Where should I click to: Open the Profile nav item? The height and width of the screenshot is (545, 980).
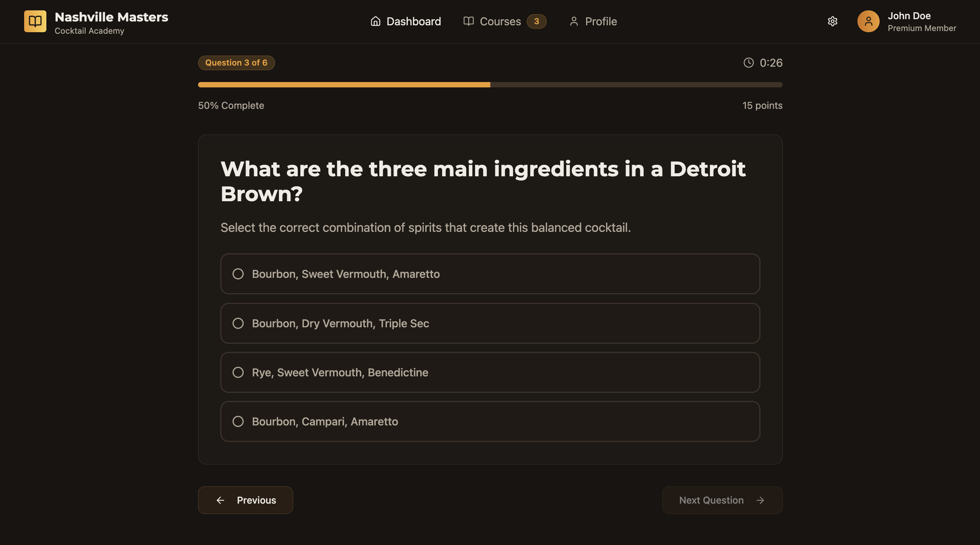coord(593,21)
